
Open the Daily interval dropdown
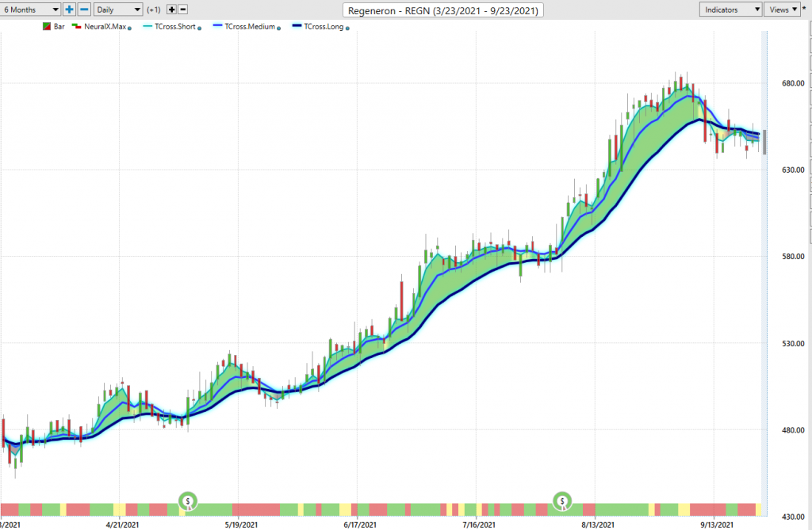pyautogui.click(x=118, y=10)
